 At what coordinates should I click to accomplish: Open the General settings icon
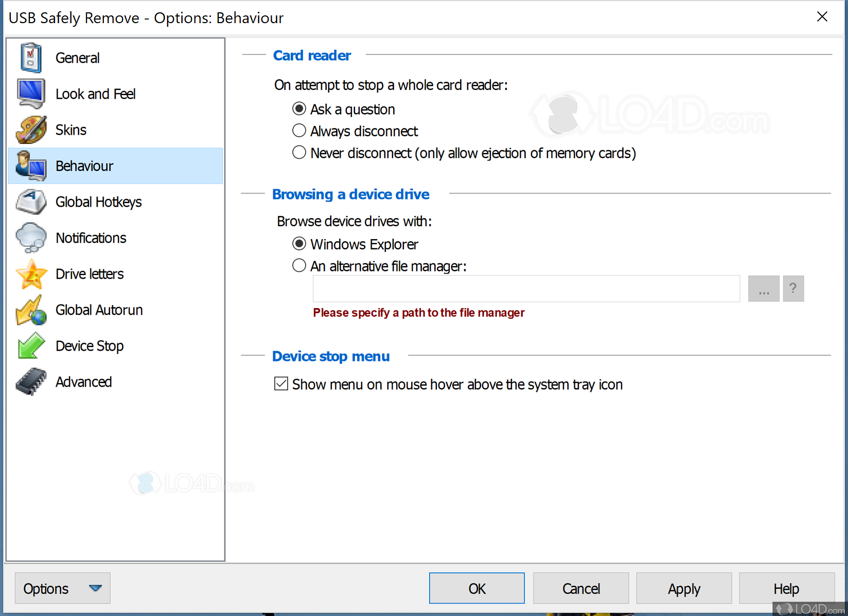[30, 58]
